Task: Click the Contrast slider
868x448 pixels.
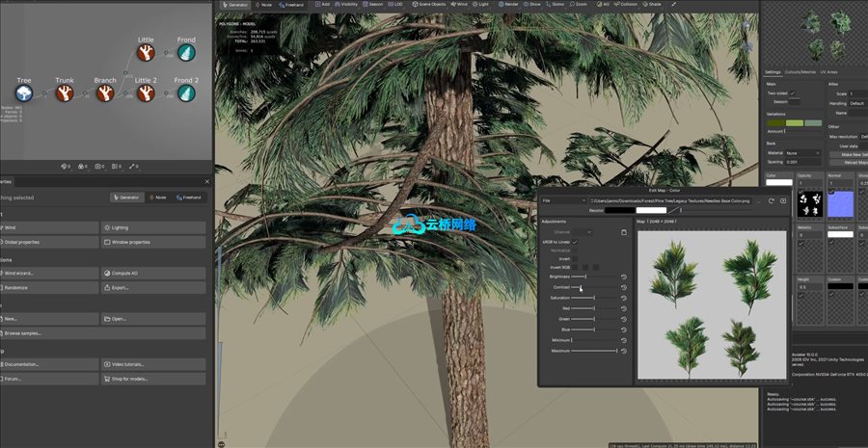Action: tap(581, 287)
